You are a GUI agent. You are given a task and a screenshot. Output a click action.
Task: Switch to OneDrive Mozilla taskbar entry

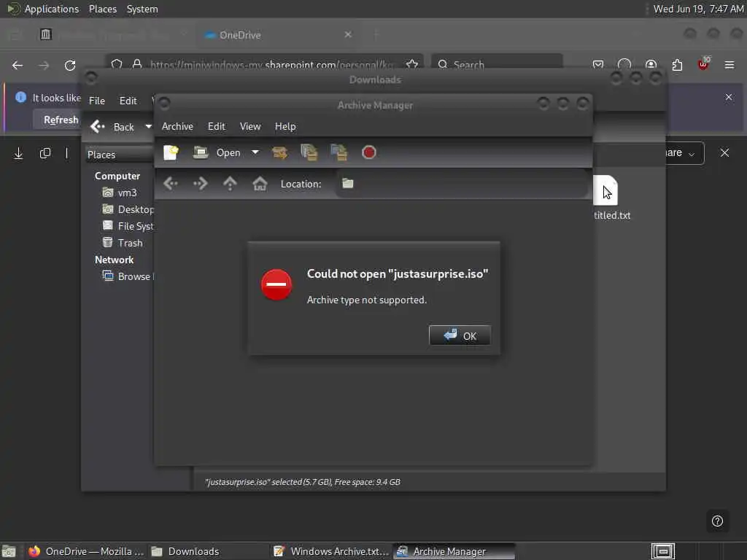coord(86,551)
